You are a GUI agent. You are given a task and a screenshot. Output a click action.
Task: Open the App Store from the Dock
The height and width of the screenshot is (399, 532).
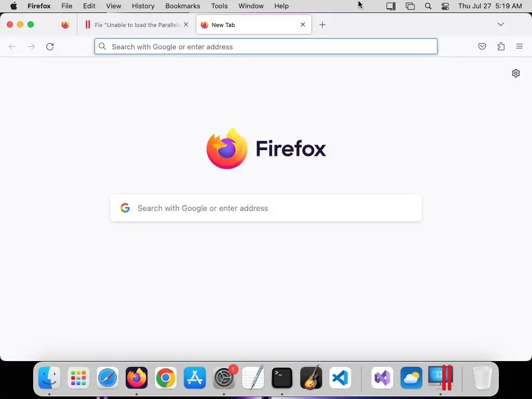click(195, 378)
